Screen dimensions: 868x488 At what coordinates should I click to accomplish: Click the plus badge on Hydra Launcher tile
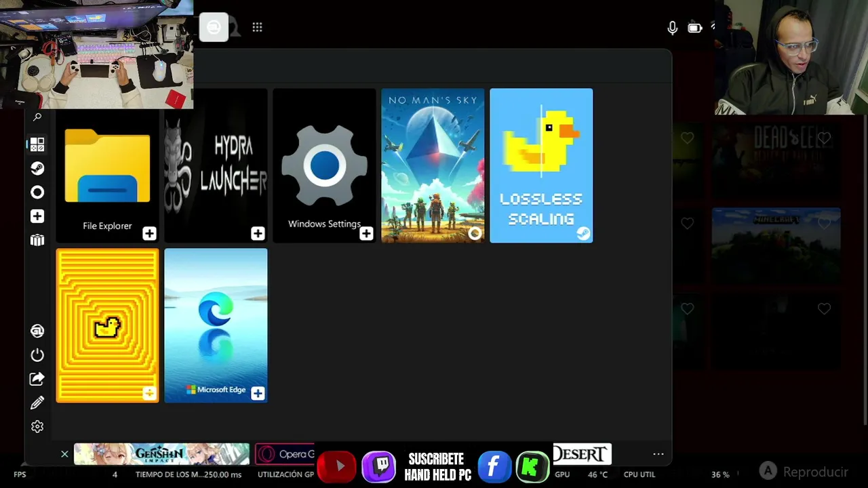click(x=258, y=234)
